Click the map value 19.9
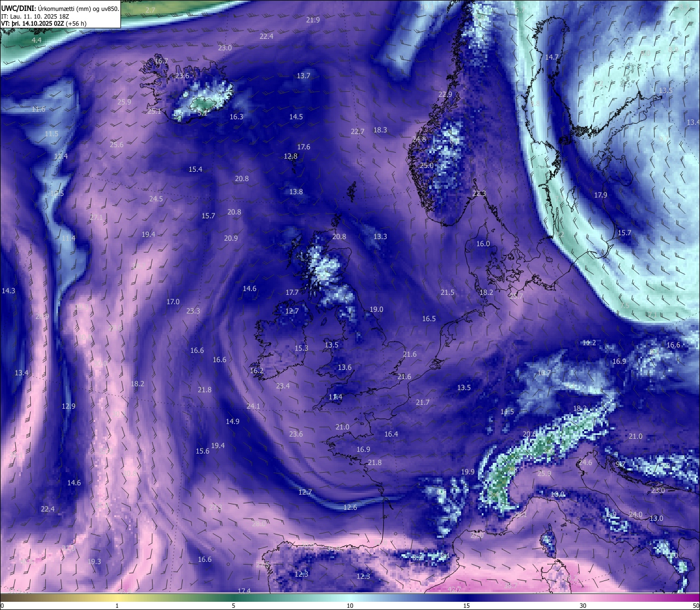 (x=468, y=472)
